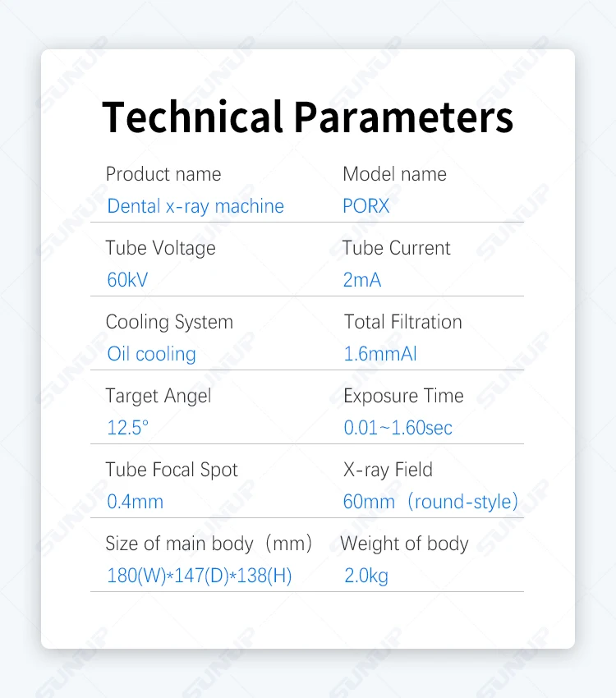Screen dimensions: 616x698
Task: Click the Technical Parameters heading
Action: click(308, 117)
